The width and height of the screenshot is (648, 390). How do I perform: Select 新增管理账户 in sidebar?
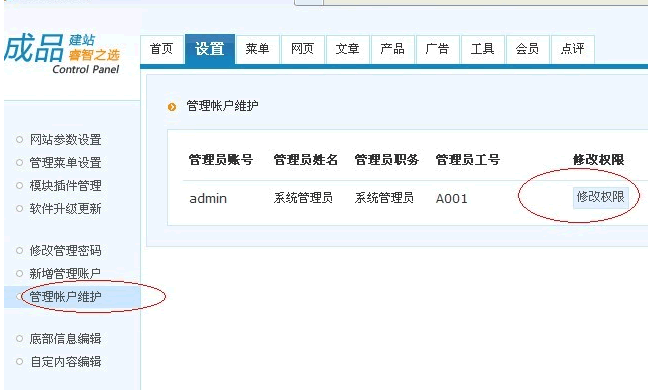click(x=65, y=273)
